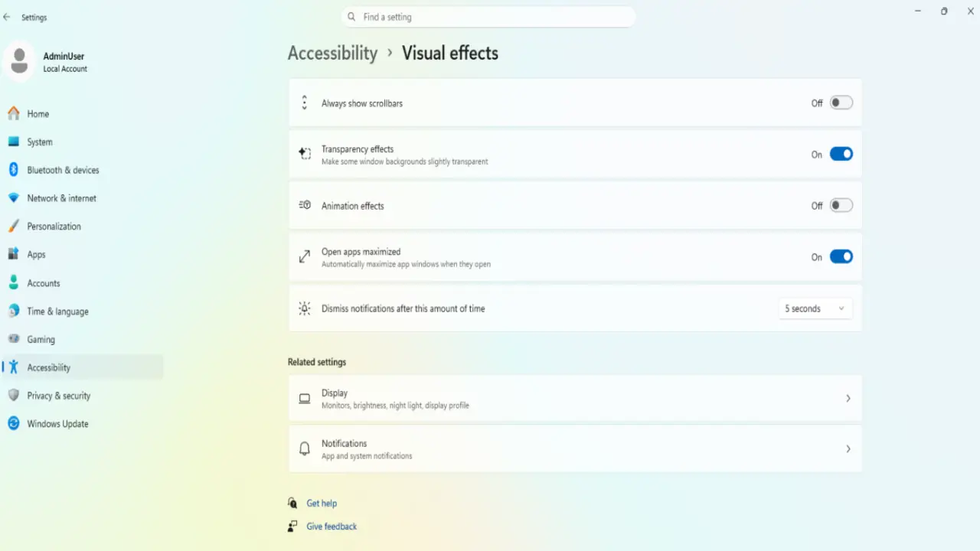
Task: Turn off the Transparency effects toggle
Action: [841, 154]
